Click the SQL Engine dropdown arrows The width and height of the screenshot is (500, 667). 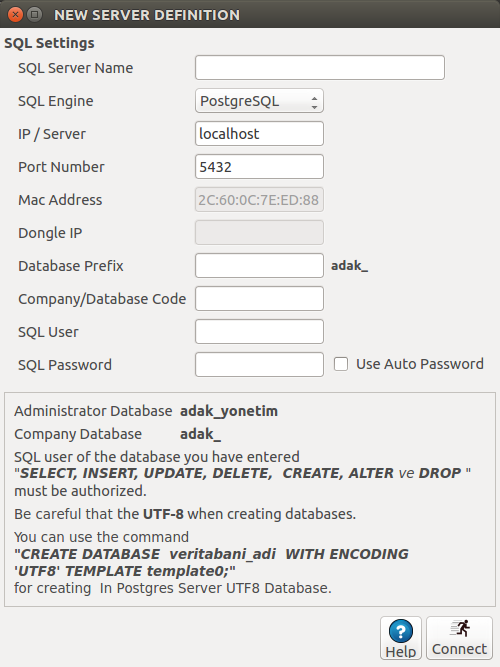tap(314, 102)
